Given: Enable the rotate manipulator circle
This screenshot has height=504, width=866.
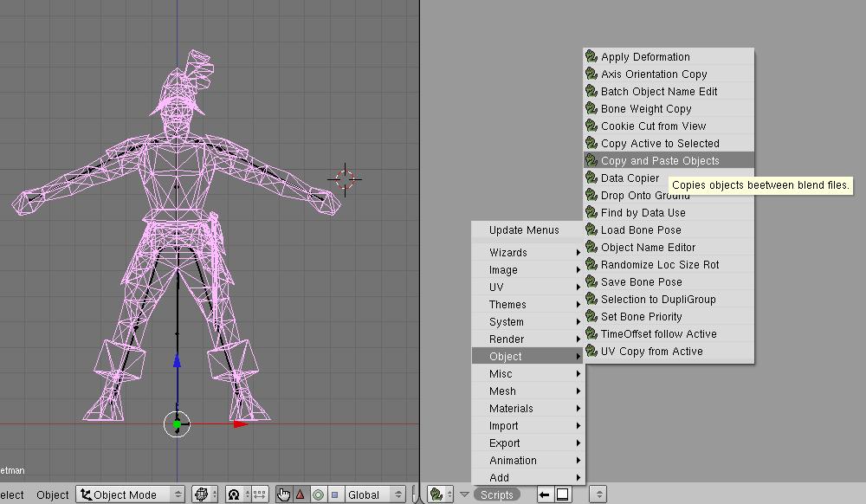Looking at the screenshot, I should pyautogui.click(x=318, y=494).
